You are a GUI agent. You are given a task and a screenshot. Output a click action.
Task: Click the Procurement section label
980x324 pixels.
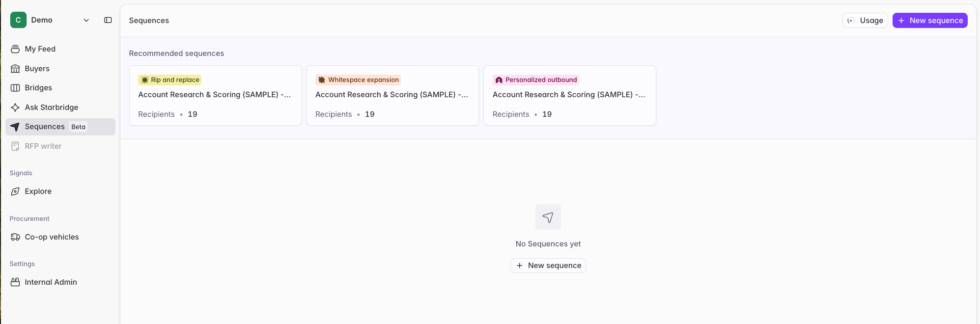click(x=29, y=219)
